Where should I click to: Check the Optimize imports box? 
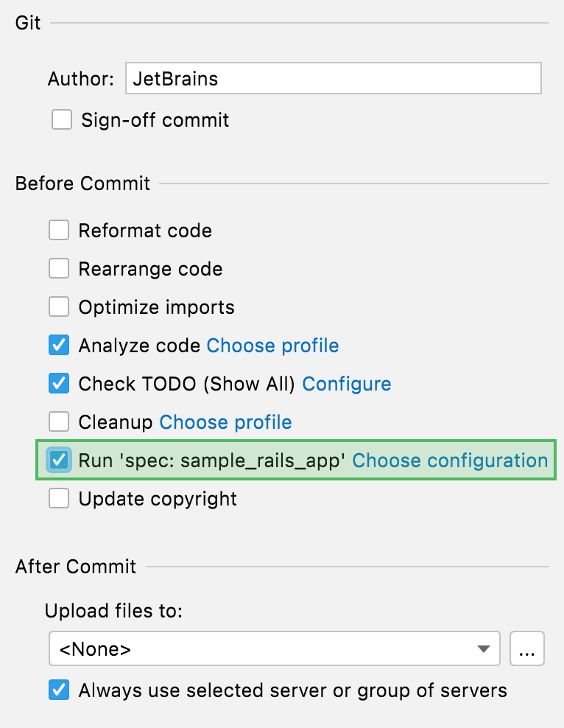(59, 307)
